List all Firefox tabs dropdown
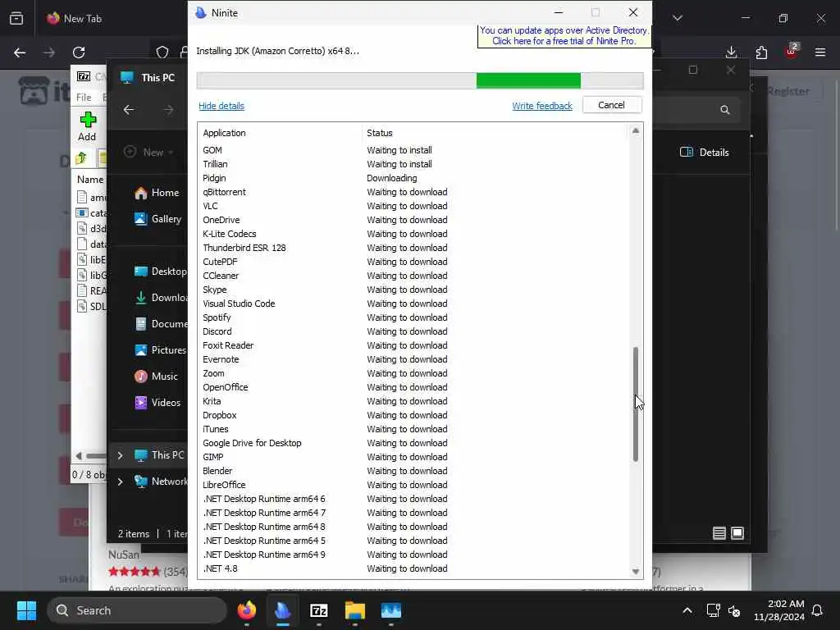This screenshot has height=630, width=840. tap(677, 18)
